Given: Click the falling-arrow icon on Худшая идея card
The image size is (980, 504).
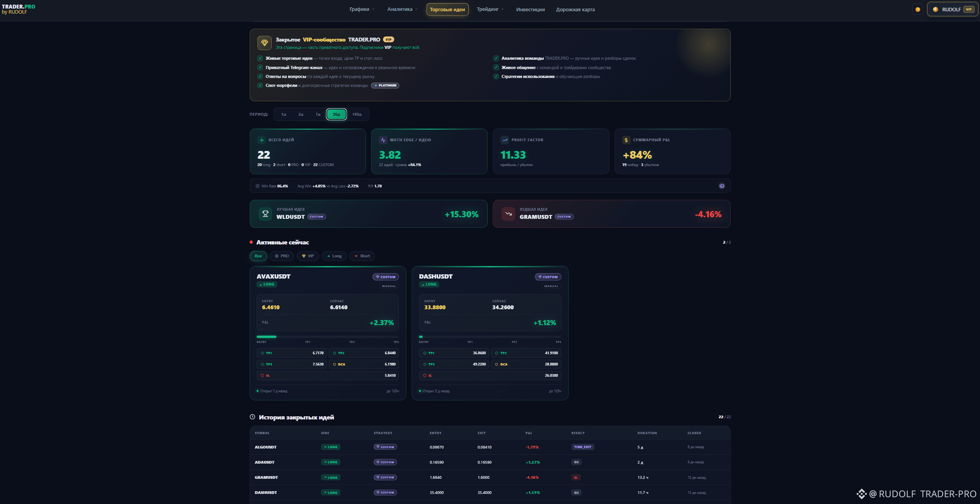Looking at the screenshot, I should pos(509,214).
